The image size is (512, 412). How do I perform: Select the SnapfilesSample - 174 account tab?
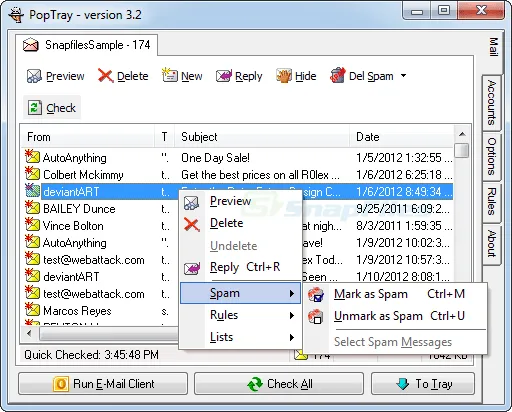tap(87, 45)
